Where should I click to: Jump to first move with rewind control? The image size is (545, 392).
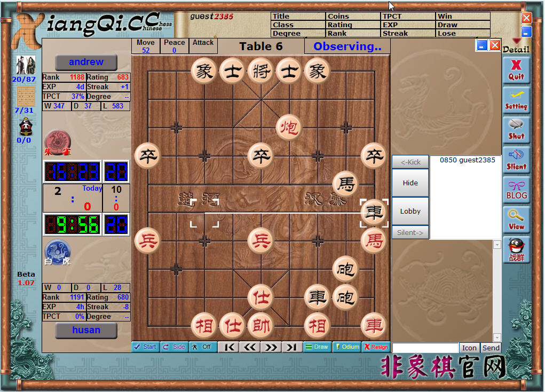pyautogui.click(x=228, y=347)
